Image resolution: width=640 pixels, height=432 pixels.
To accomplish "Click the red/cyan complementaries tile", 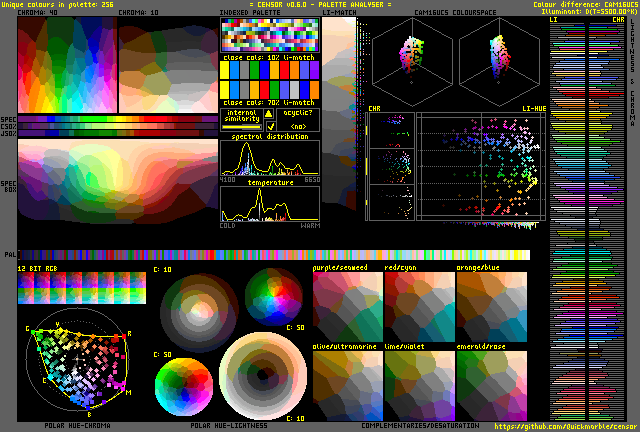I will tap(420, 307).
